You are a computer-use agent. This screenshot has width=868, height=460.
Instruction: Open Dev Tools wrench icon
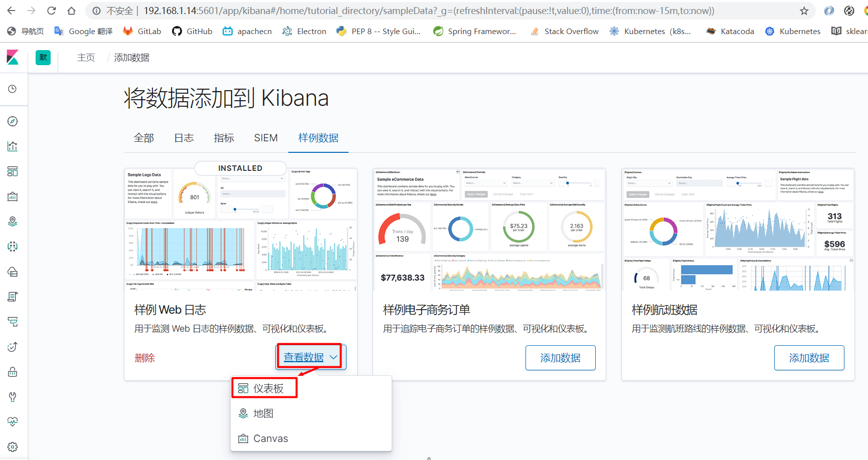[13, 396]
